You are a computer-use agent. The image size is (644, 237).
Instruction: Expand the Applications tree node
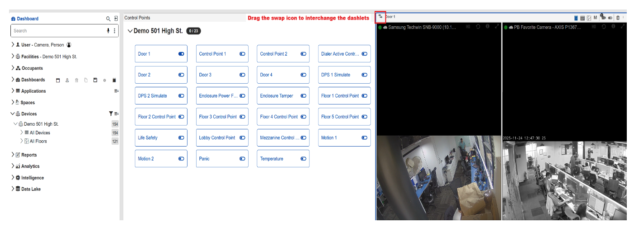pyautogui.click(x=13, y=91)
